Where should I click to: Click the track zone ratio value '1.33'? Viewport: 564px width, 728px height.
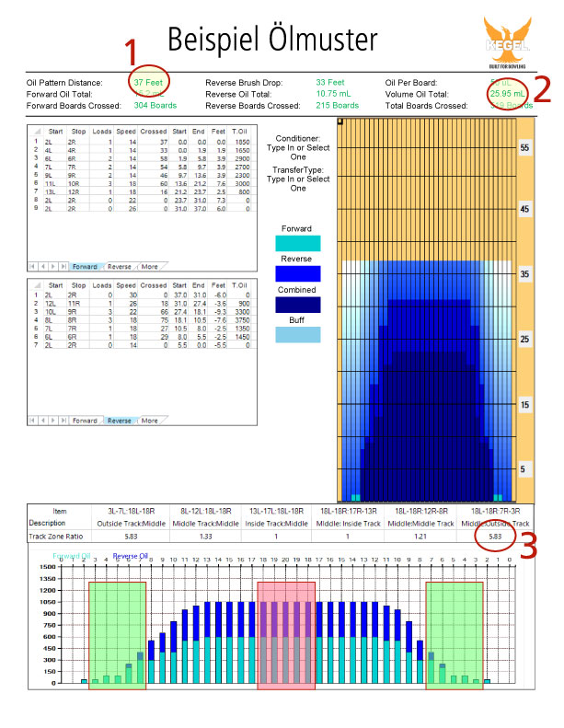pos(206,537)
